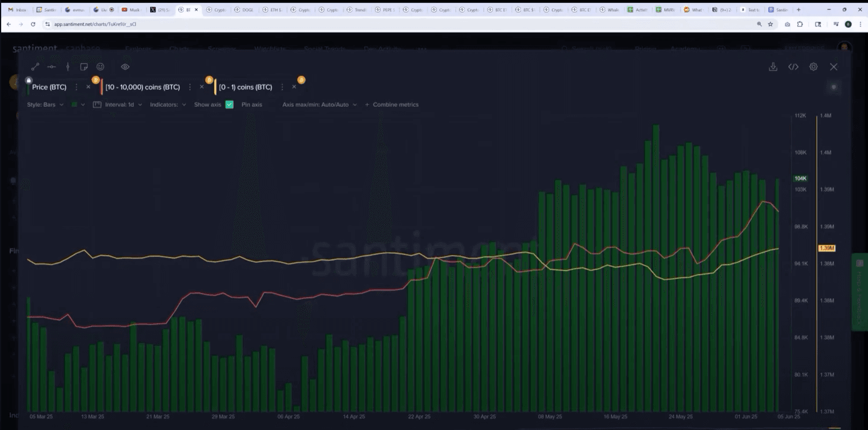Screen dimensions: 868x430
Task: Open the green bar color picker
Action: (x=78, y=105)
